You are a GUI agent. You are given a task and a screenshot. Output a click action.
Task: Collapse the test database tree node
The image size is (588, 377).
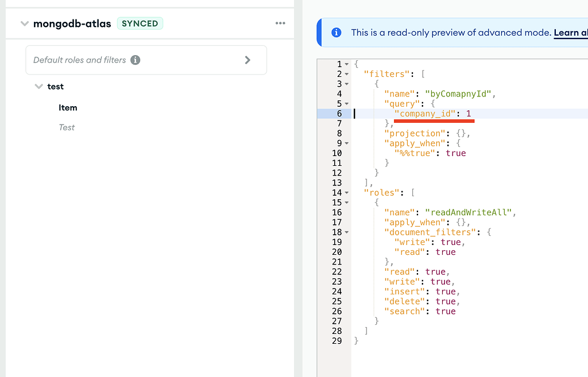pos(39,87)
